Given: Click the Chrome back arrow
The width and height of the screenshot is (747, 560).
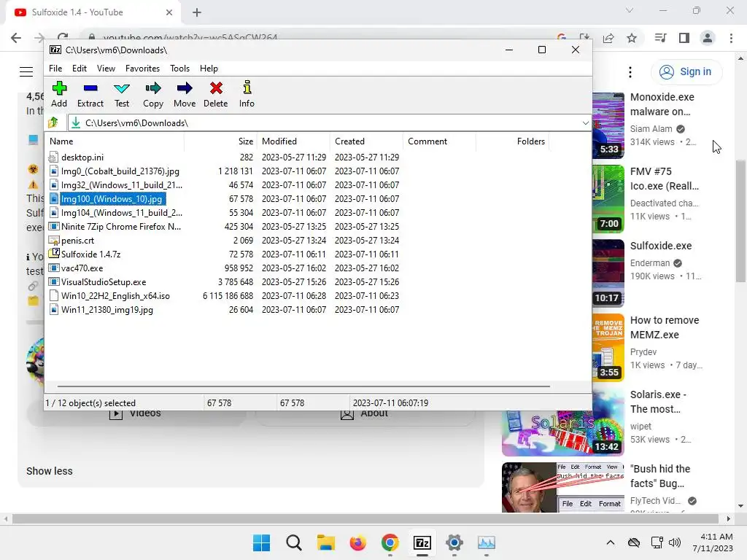Looking at the screenshot, I should point(16,38).
